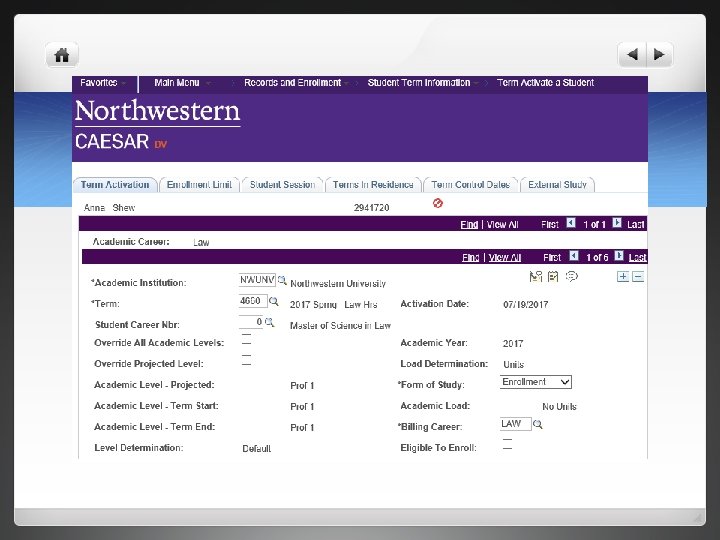Open Student Term Information breadcrumb menu
The image size is (720, 540).
tap(422, 83)
